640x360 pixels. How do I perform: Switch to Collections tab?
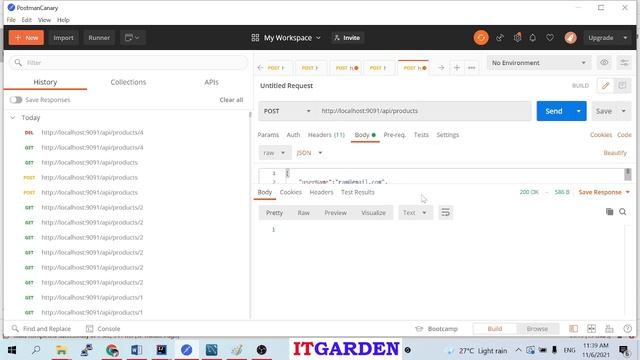128,82
